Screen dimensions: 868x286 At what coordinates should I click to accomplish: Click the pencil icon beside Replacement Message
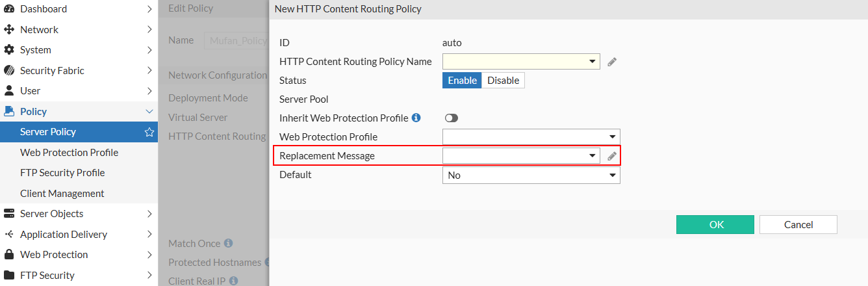pyautogui.click(x=611, y=156)
